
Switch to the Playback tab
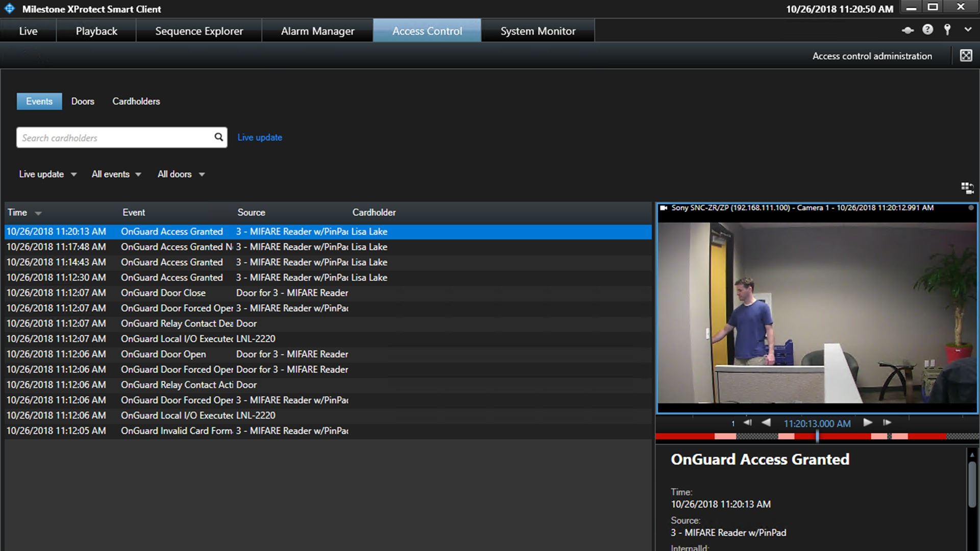pyautogui.click(x=96, y=31)
